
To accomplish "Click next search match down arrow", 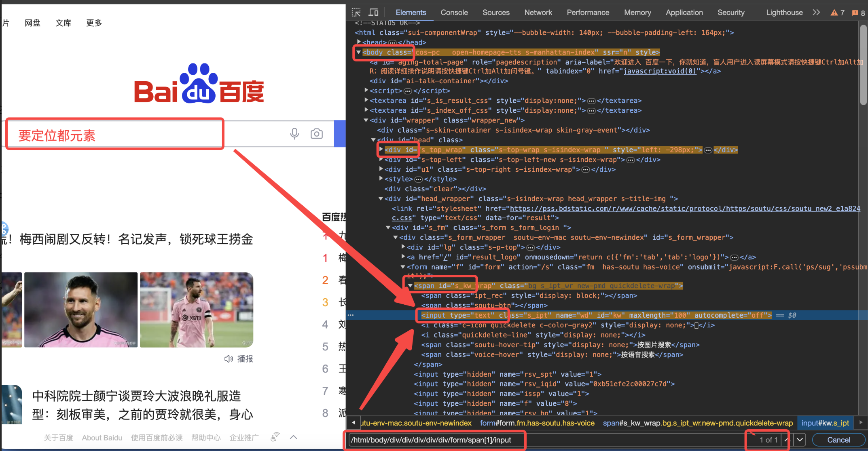I will (x=800, y=440).
